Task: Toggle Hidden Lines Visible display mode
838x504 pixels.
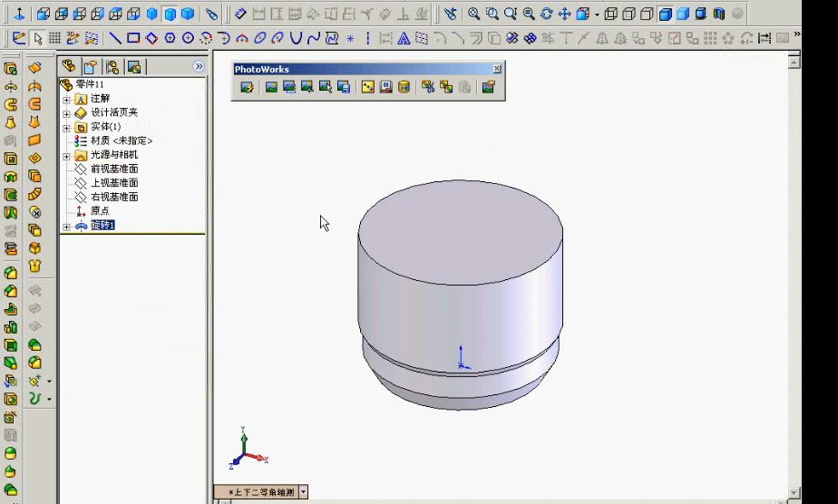Action: click(x=629, y=14)
